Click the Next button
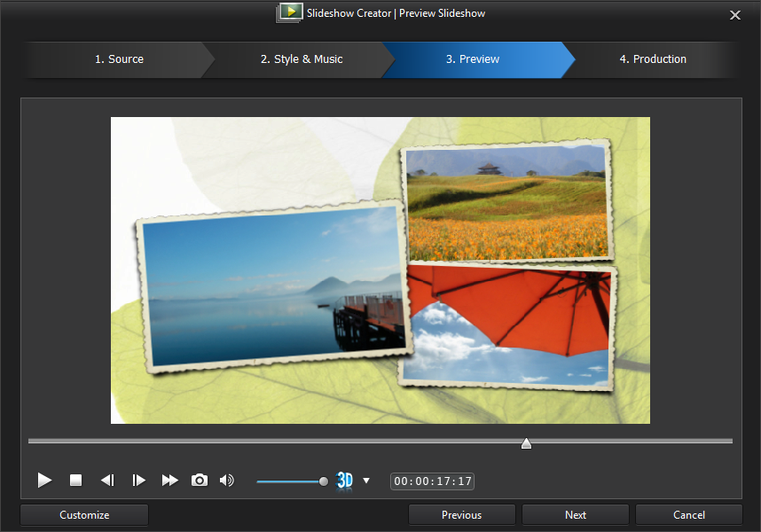Viewport: 761px width, 532px height. (576, 515)
